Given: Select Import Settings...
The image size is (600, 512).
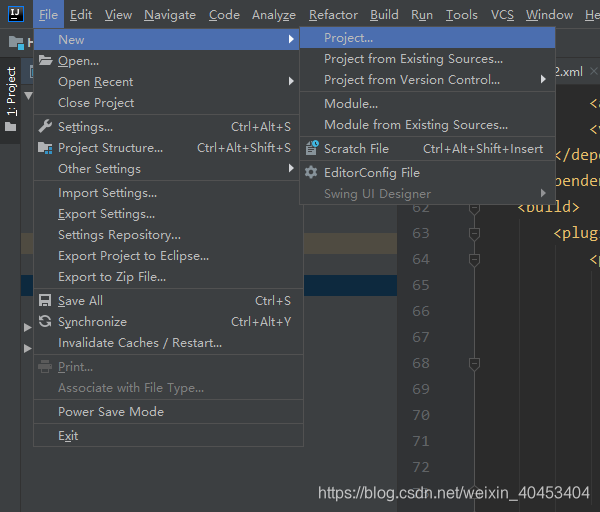Looking at the screenshot, I should [168, 193].
